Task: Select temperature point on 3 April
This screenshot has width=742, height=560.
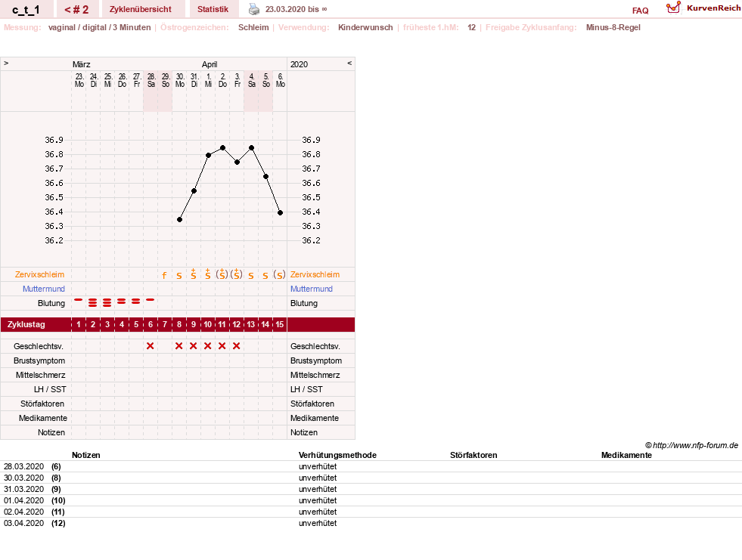Action: coord(237,162)
